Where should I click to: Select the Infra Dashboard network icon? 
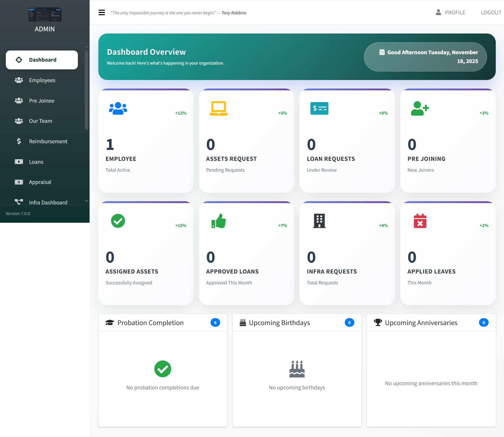(x=19, y=202)
